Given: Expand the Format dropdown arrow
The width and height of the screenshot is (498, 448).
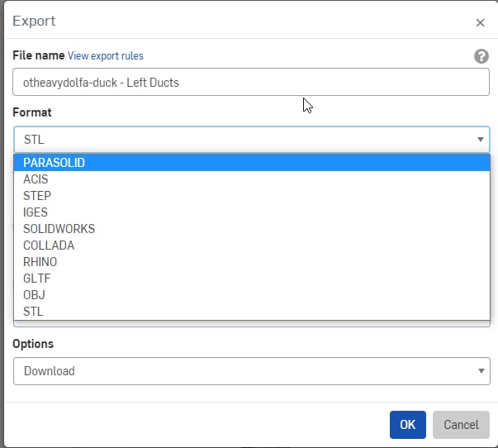Looking at the screenshot, I should click(x=480, y=139).
